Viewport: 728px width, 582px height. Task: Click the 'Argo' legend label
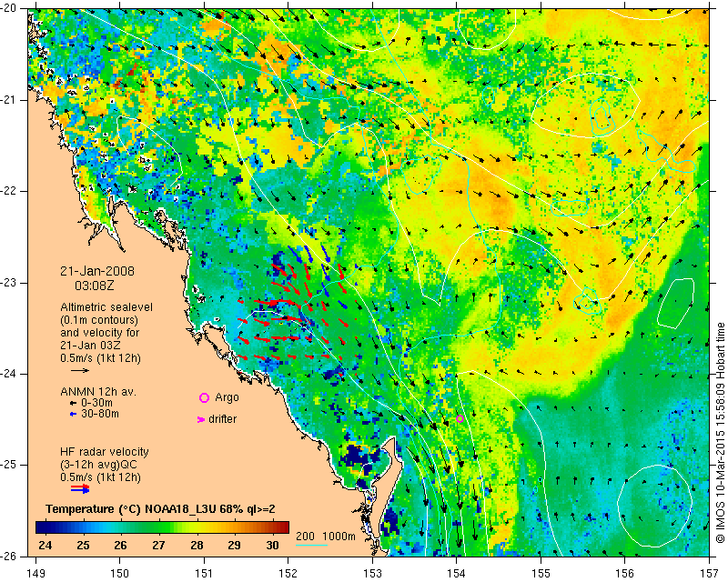[227, 397]
